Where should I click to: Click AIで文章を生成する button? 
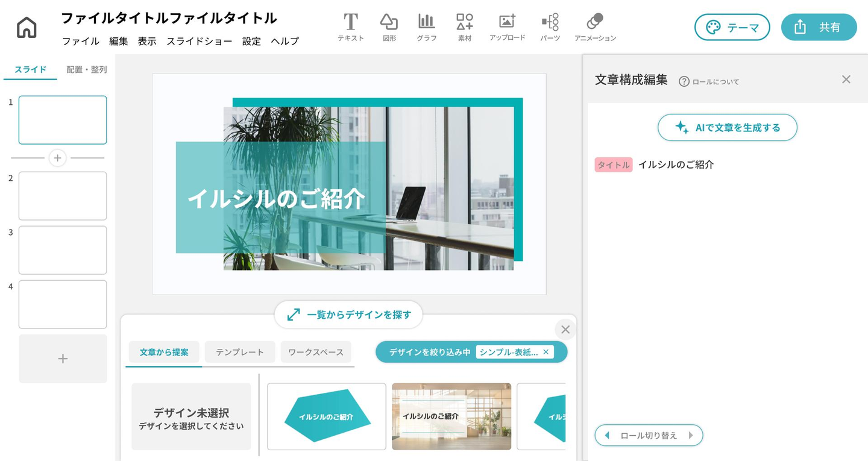(728, 127)
